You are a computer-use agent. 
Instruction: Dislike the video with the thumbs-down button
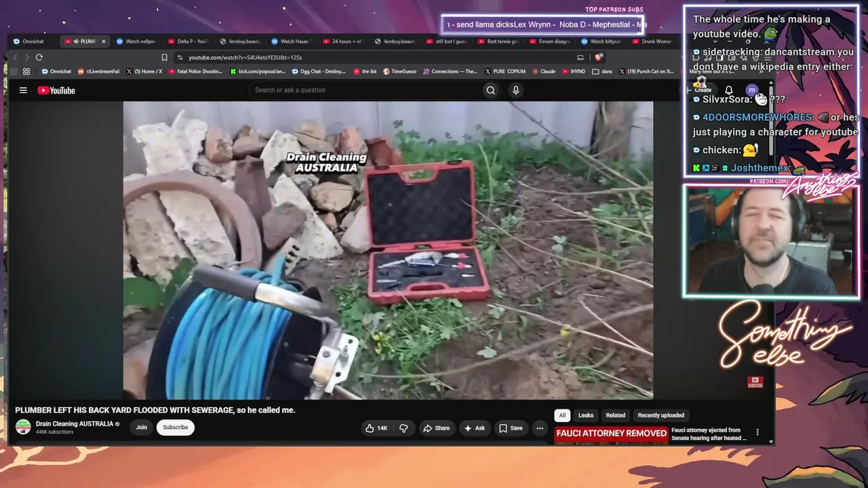[x=403, y=428]
